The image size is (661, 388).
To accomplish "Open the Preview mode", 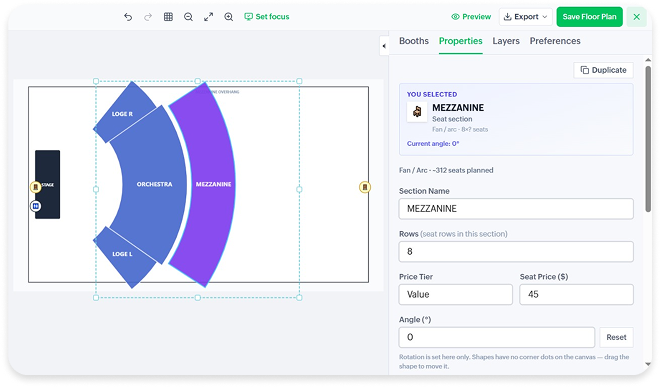I will tap(471, 17).
